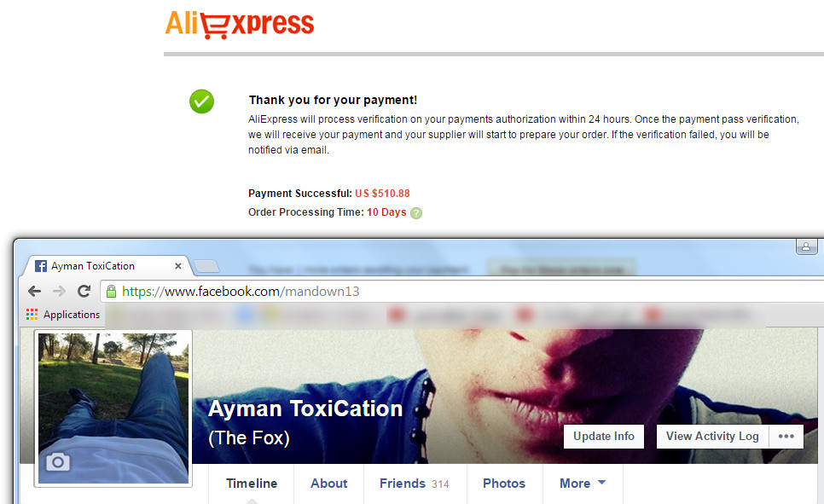Open the Chrome user profile button

click(x=806, y=246)
